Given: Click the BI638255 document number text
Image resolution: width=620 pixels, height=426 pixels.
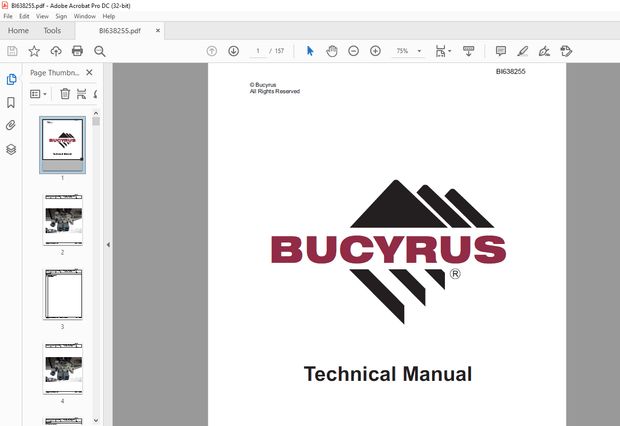Looking at the screenshot, I should [x=510, y=72].
